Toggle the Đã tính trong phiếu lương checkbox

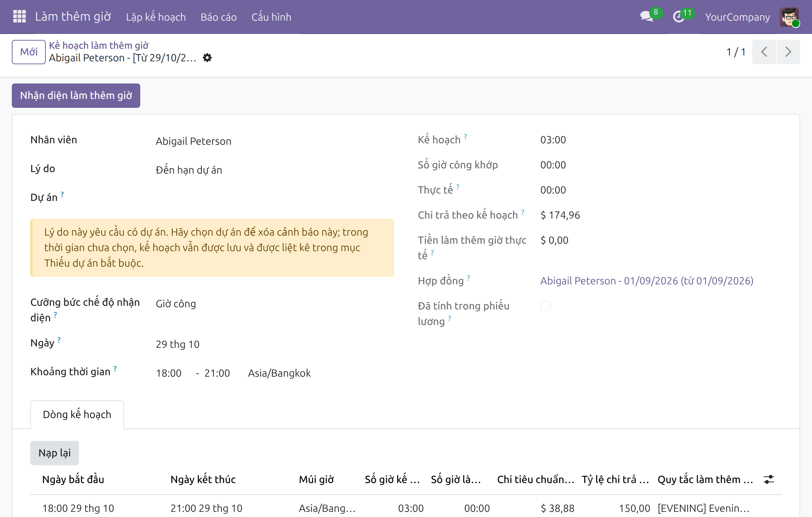click(546, 306)
